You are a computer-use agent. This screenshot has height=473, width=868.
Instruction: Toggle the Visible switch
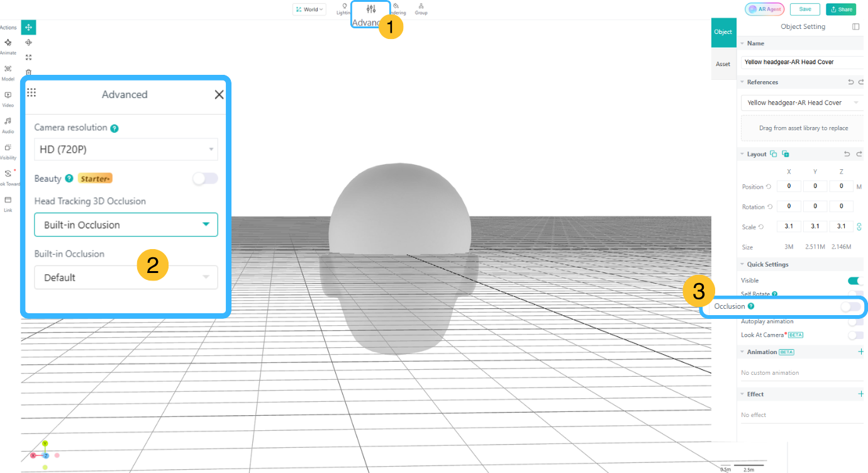click(x=855, y=281)
